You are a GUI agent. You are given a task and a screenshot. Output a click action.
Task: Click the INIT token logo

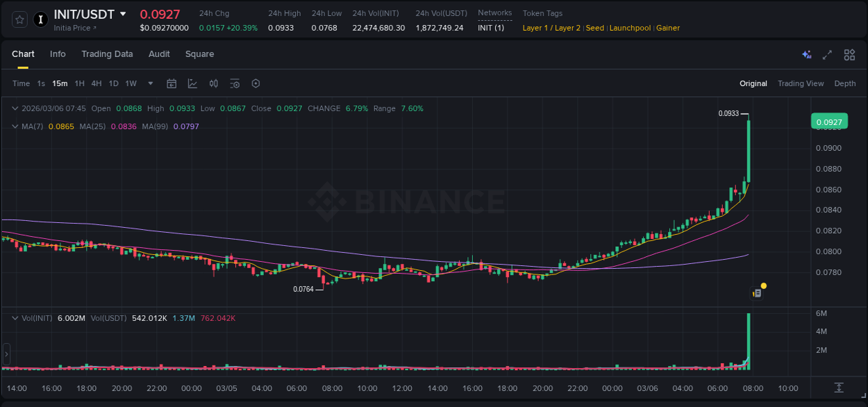(x=40, y=19)
